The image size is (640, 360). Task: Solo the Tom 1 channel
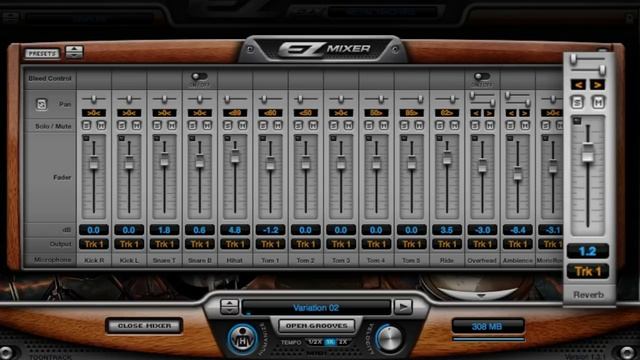(x=263, y=126)
